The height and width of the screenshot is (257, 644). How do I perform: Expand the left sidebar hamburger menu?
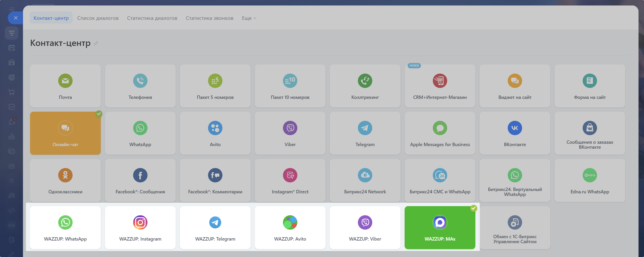coord(11,9)
